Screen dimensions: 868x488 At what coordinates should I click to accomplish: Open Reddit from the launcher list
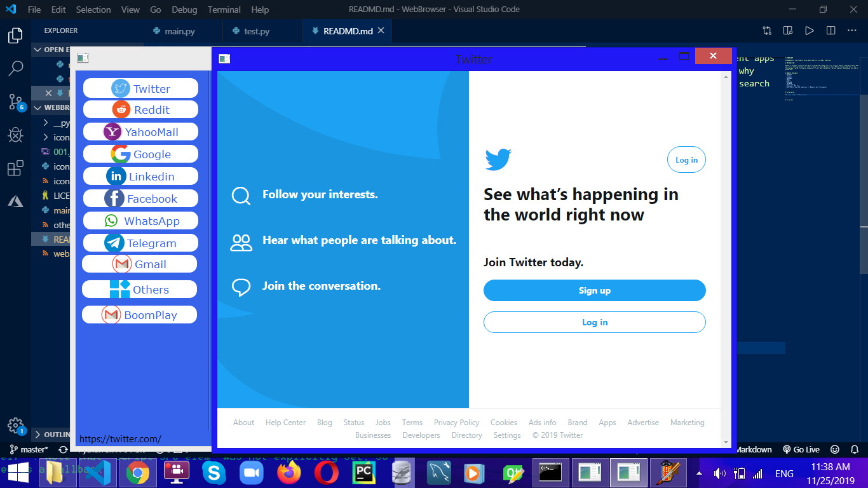(x=140, y=109)
